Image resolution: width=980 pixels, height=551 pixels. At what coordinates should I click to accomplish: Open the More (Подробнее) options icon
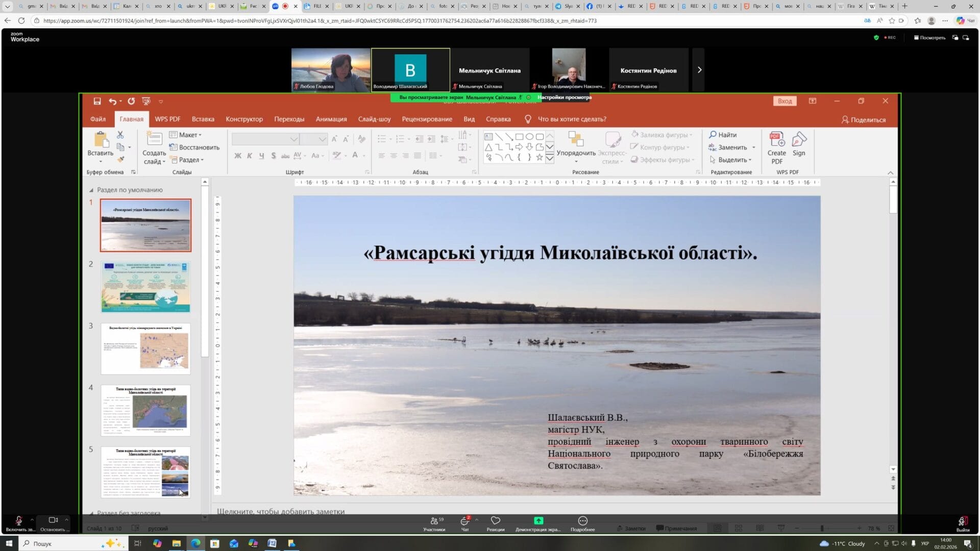[582, 521]
